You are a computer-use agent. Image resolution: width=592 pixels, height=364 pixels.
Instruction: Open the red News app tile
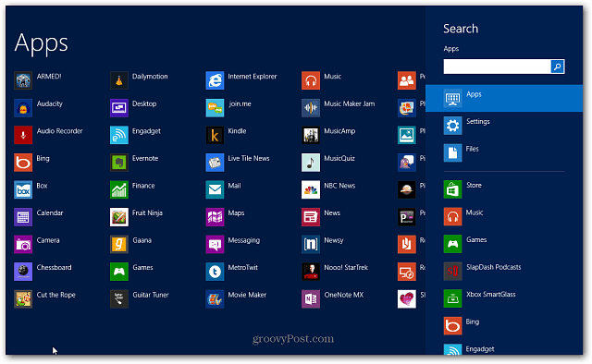click(311, 217)
